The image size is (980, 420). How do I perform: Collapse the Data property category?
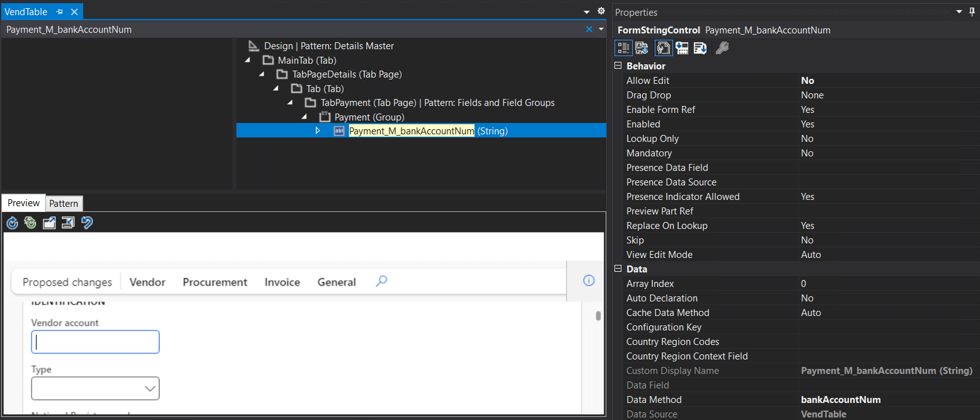click(619, 269)
